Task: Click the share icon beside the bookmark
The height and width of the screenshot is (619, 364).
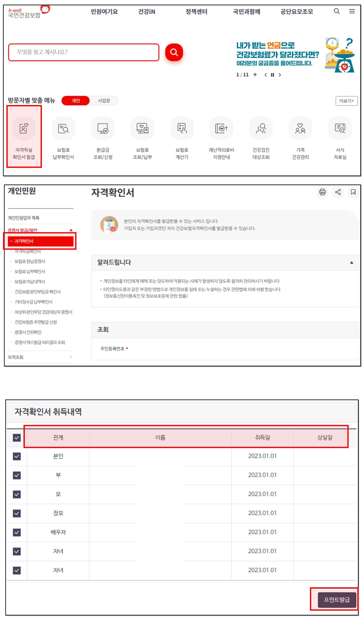Action: 338,193
